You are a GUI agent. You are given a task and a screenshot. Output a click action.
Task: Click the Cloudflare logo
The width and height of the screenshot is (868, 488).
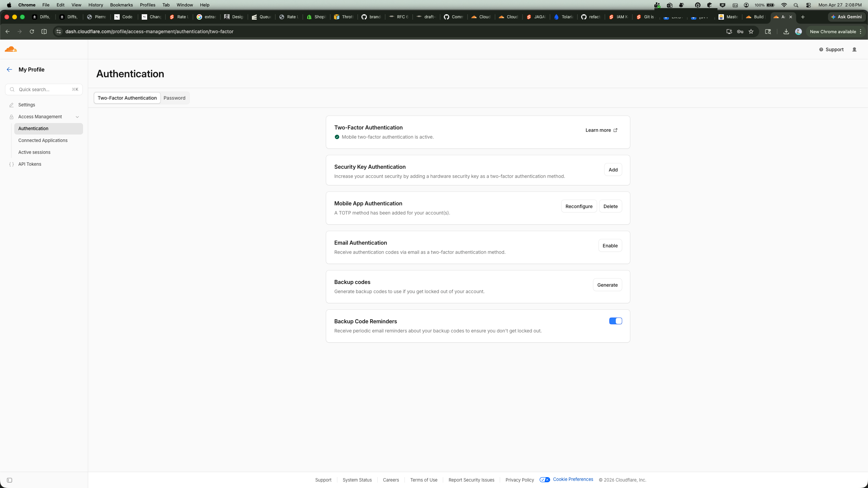pos(11,49)
